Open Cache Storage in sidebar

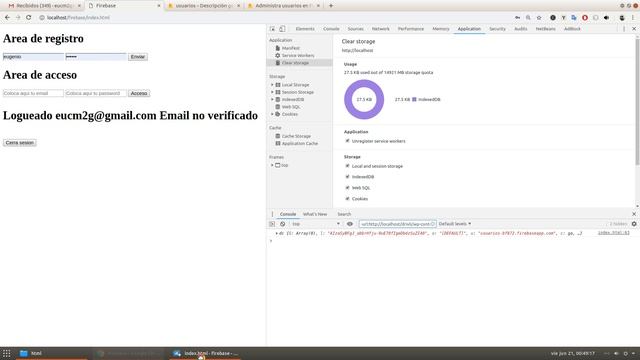[x=296, y=136]
